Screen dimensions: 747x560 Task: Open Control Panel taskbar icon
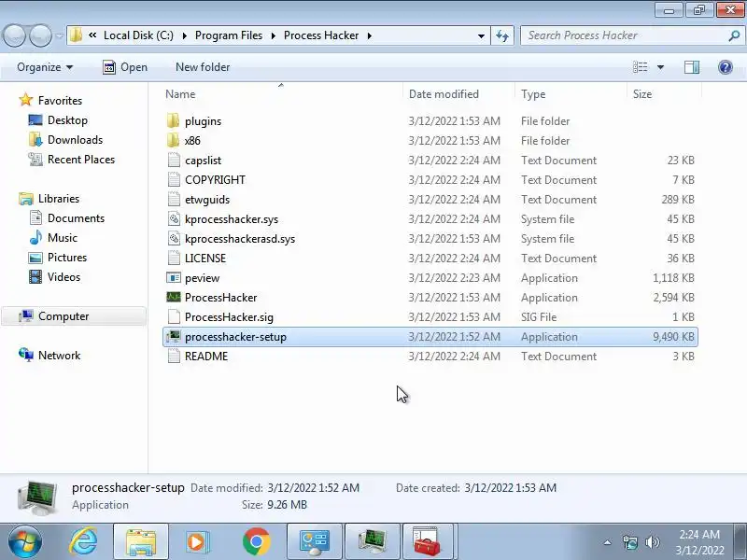coord(315,542)
